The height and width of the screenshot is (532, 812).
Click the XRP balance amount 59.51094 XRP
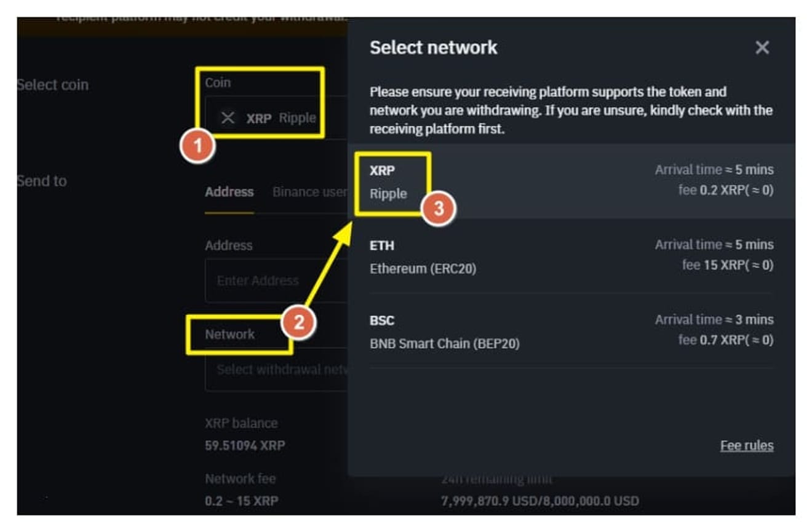(245, 445)
